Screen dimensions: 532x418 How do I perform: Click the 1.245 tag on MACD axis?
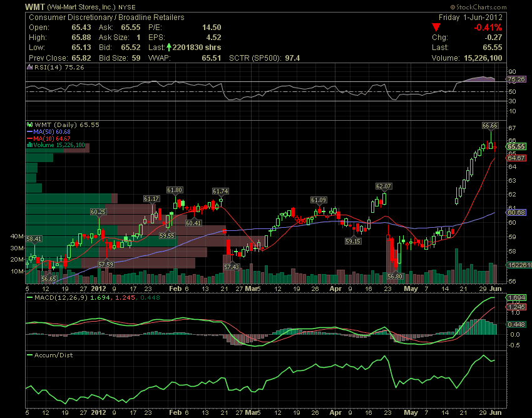[x=516, y=307]
